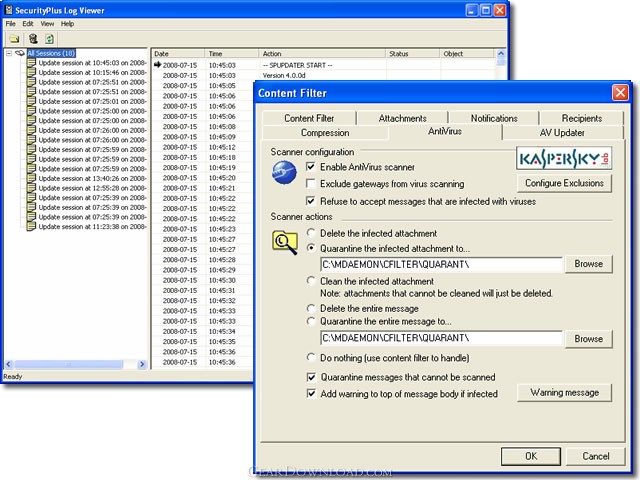Click the yellow folder magnifier scanner actions icon

tap(284, 242)
